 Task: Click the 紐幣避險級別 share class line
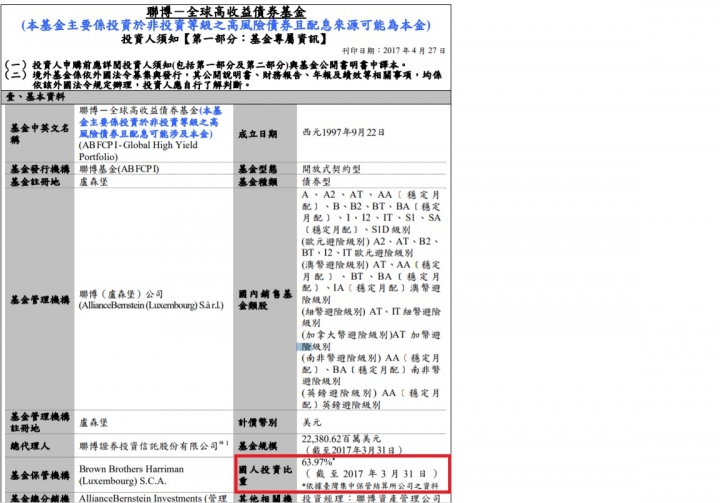(x=371, y=317)
